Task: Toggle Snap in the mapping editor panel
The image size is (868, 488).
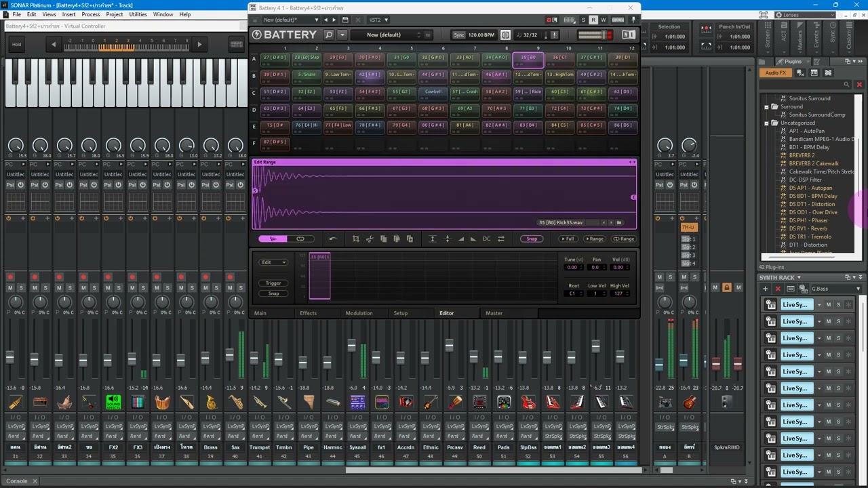Action: pyautogui.click(x=273, y=293)
